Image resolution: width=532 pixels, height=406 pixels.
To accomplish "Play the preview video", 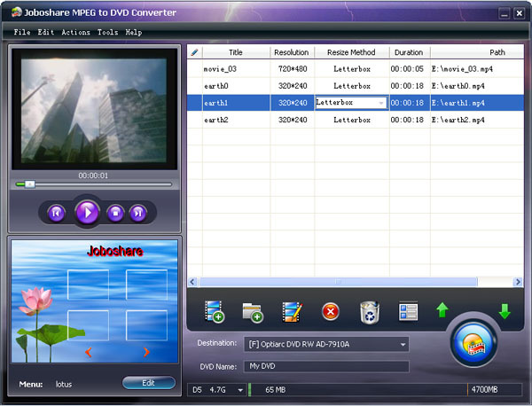I will (87, 213).
